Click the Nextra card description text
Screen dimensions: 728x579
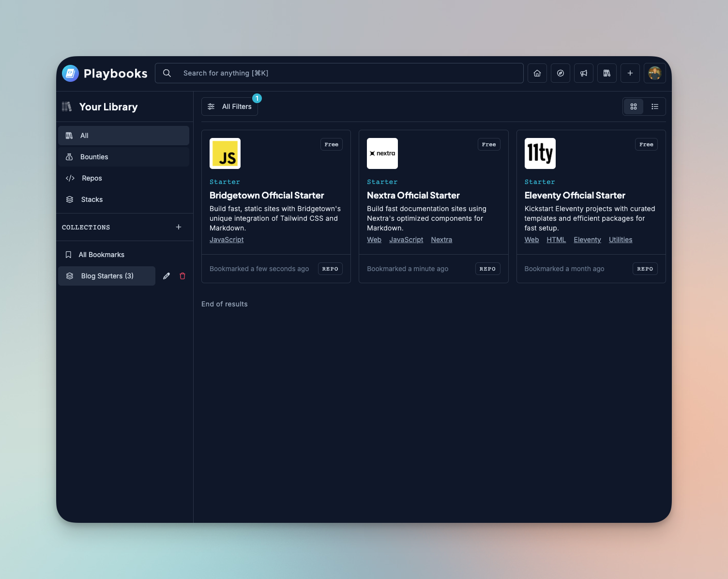(x=426, y=218)
